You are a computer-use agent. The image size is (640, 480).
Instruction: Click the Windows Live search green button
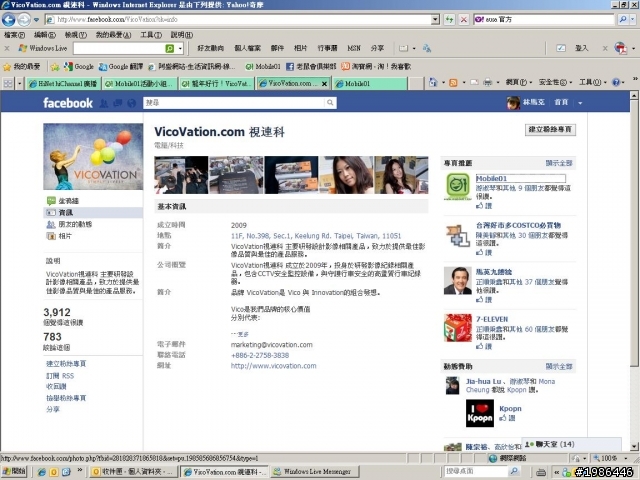(170, 48)
